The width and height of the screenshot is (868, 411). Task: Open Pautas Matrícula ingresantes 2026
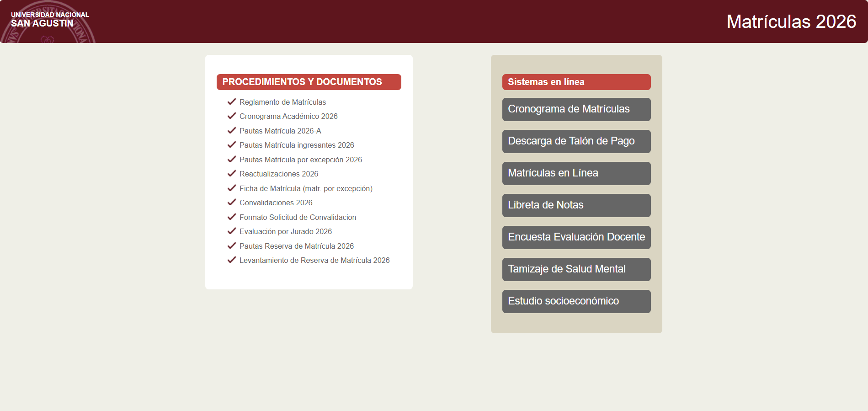pyautogui.click(x=297, y=145)
